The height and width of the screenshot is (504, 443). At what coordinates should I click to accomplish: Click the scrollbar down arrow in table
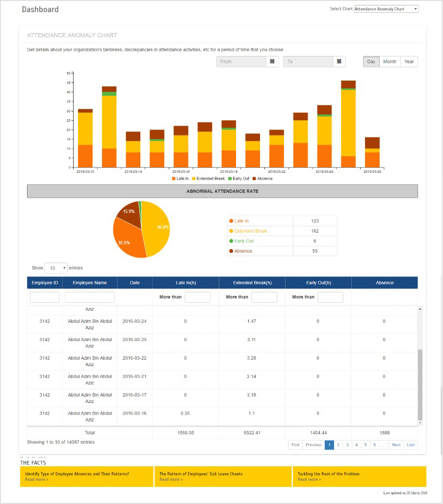420,423
